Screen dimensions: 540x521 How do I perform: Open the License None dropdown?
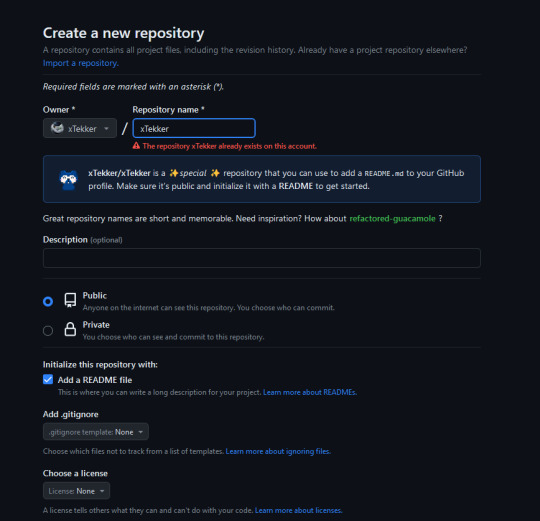point(76,491)
